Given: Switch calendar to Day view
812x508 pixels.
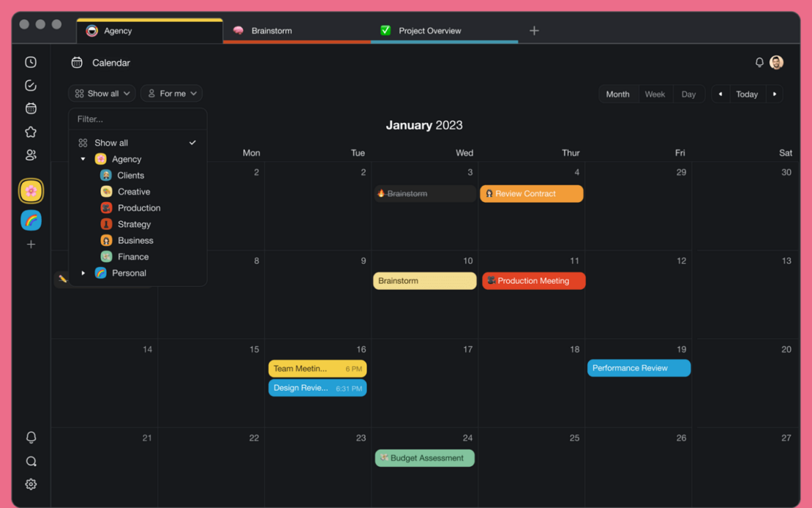Looking at the screenshot, I should coord(688,94).
